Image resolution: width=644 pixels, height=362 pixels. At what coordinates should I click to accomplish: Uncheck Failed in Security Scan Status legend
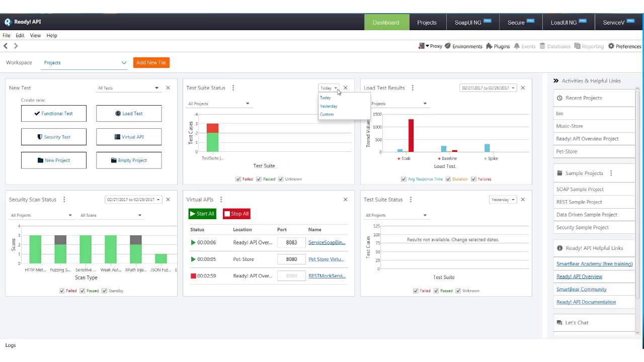tap(62, 291)
